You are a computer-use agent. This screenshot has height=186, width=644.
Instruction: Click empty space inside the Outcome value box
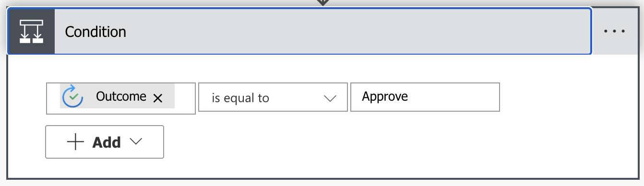pyautogui.click(x=185, y=98)
